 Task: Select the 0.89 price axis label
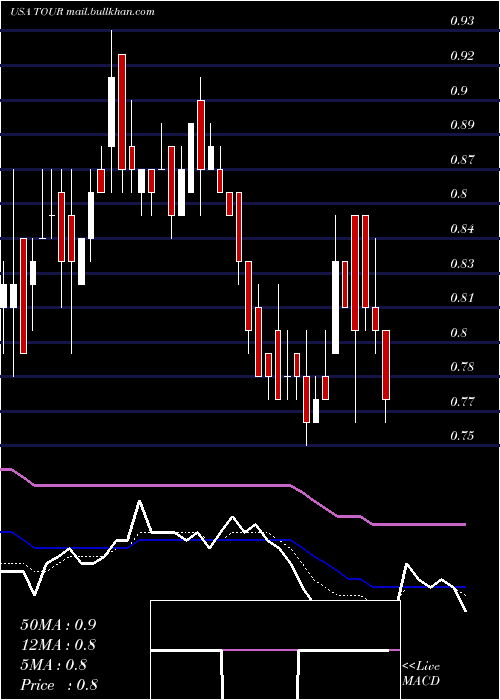(x=462, y=125)
